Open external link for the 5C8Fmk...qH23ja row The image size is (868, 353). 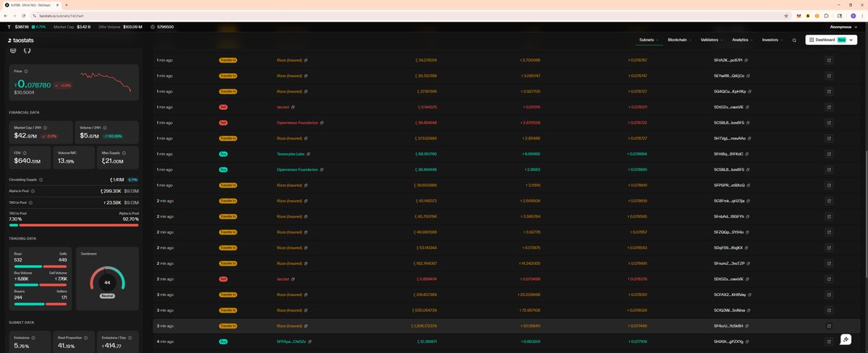tap(829, 201)
